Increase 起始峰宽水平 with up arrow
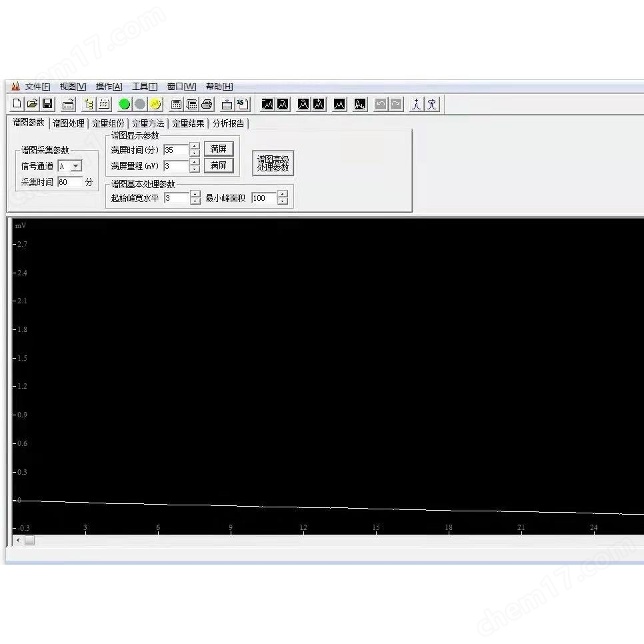Viewport: 644px width, 644px height. tap(195, 194)
